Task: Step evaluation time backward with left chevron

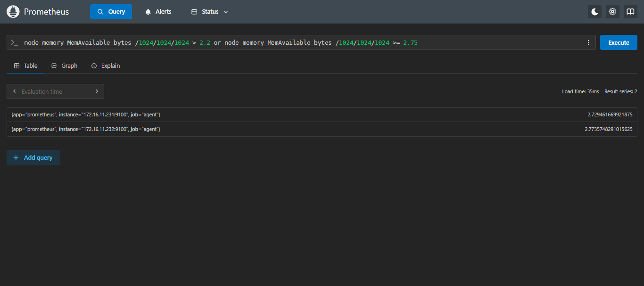Action: tap(15, 91)
